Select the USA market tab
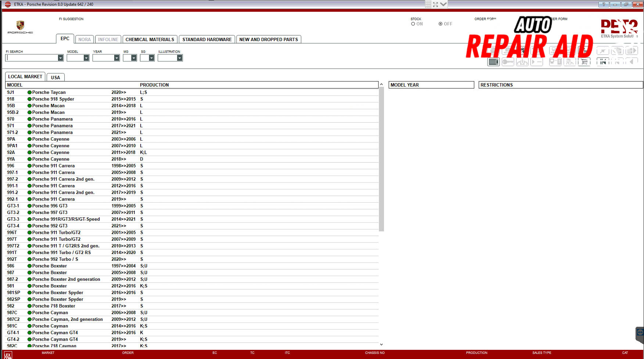644x359 pixels. 55,77
